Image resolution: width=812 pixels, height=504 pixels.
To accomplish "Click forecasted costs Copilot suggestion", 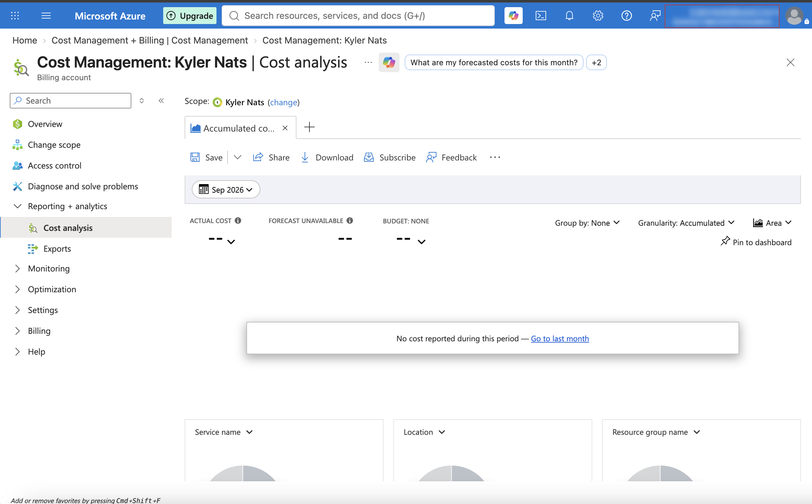I will 493,62.
